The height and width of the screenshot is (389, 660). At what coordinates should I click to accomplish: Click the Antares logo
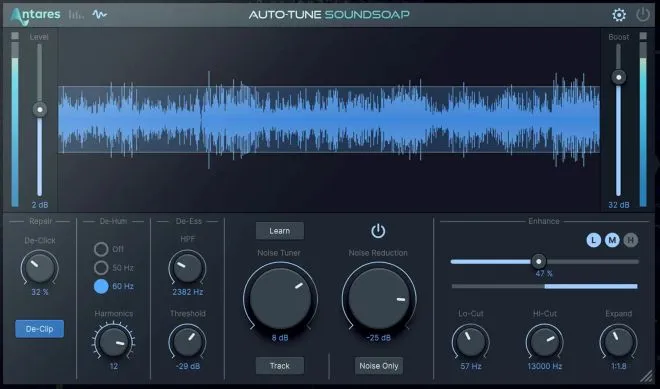pyautogui.click(x=35, y=16)
